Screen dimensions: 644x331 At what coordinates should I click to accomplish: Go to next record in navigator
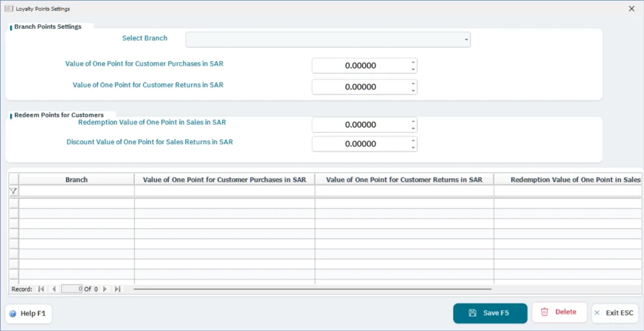pyautogui.click(x=105, y=289)
